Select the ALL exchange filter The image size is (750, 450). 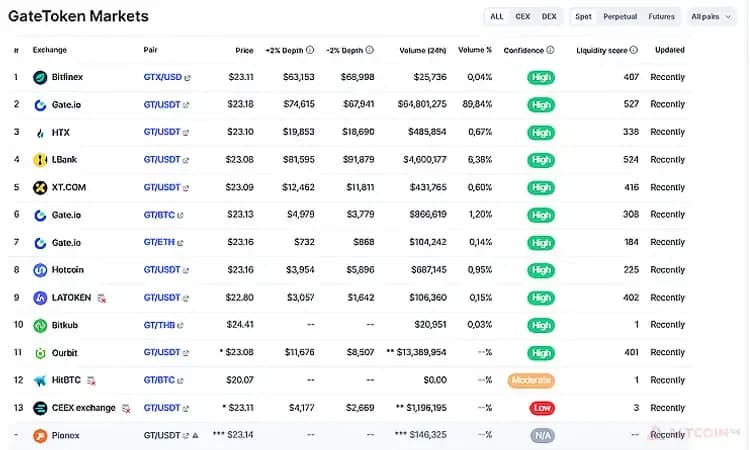(x=497, y=17)
